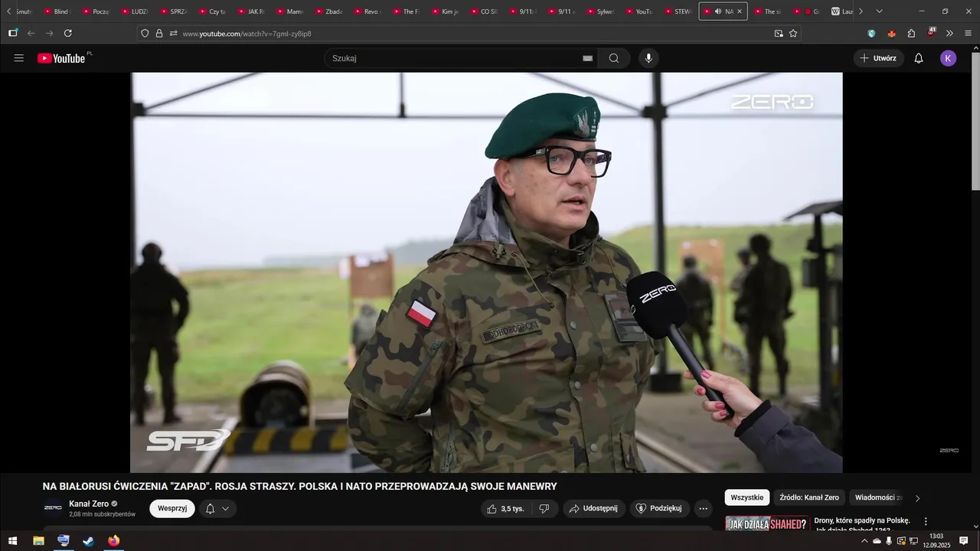Open the account avatar menu

point(949,58)
